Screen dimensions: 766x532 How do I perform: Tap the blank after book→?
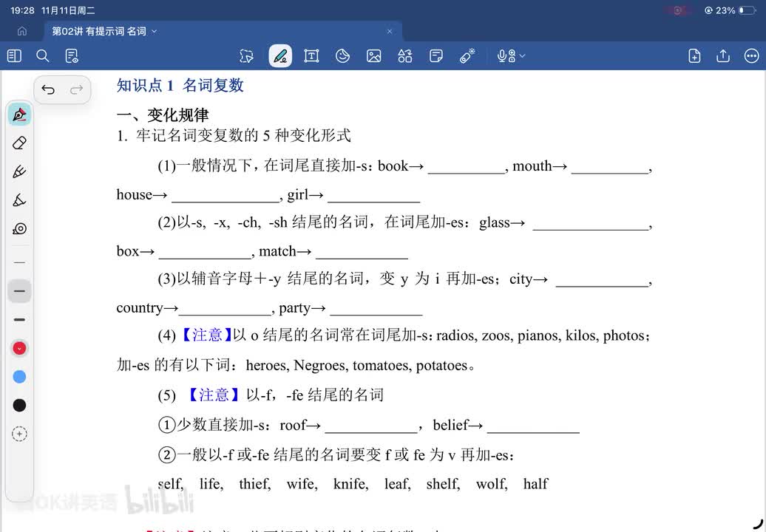pyautogui.click(x=467, y=168)
